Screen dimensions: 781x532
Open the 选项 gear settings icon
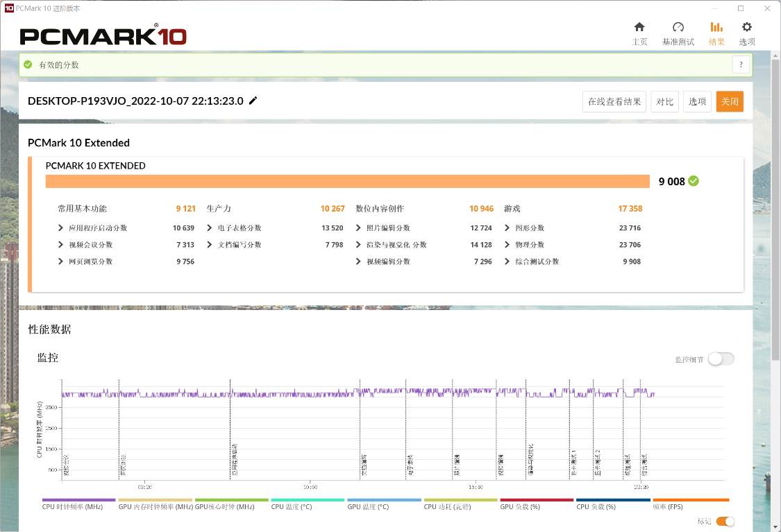click(x=747, y=28)
